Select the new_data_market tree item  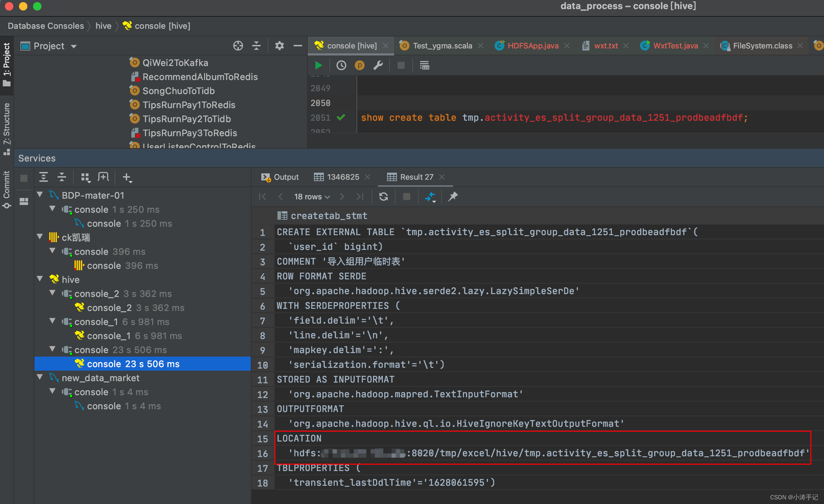pos(100,378)
